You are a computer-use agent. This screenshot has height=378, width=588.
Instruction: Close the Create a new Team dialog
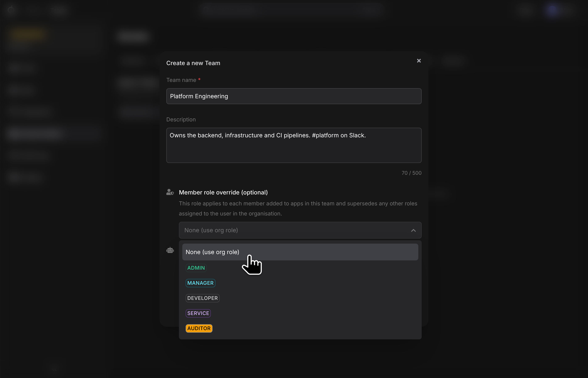[419, 61]
